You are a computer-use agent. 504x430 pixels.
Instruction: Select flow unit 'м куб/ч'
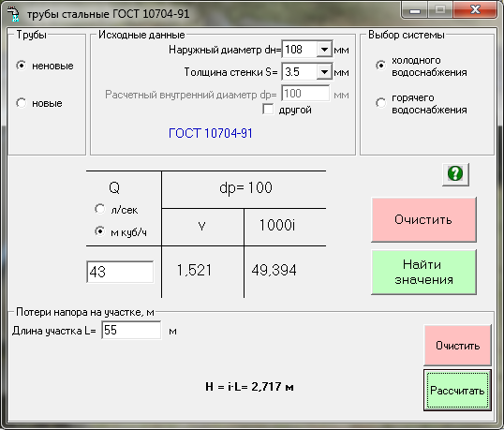[x=99, y=231]
